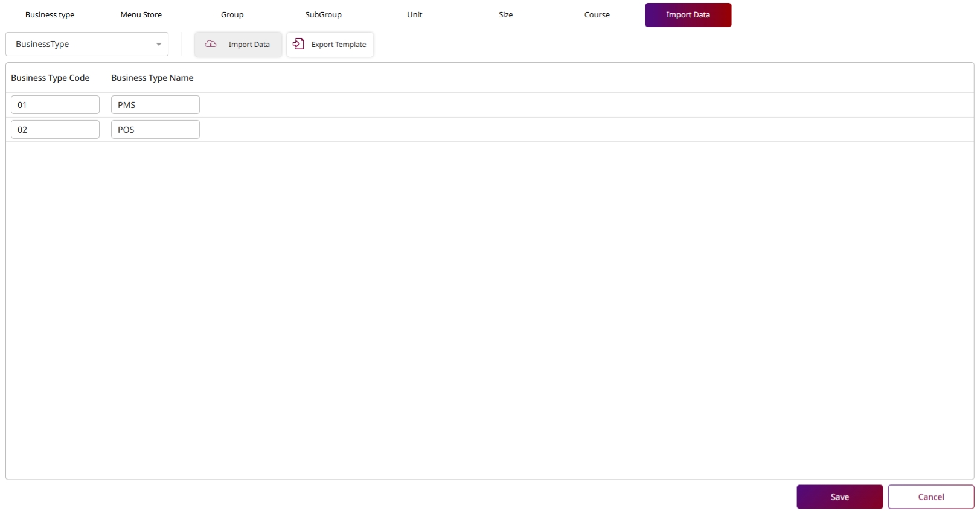Navigate to the Course tab
This screenshot has width=980, height=511.
tap(597, 15)
